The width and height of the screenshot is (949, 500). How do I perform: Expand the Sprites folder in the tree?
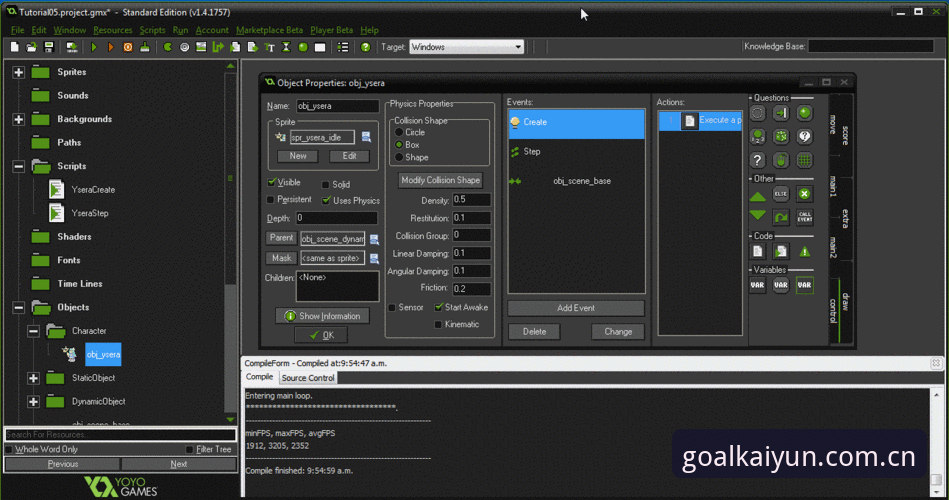tap(19, 72)
